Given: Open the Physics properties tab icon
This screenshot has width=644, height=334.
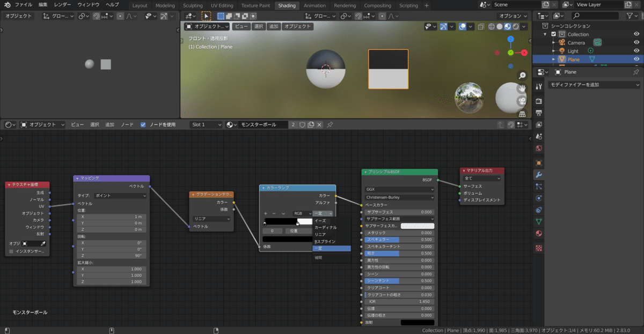Looking at the screenshot, I should tap(539, 198).
